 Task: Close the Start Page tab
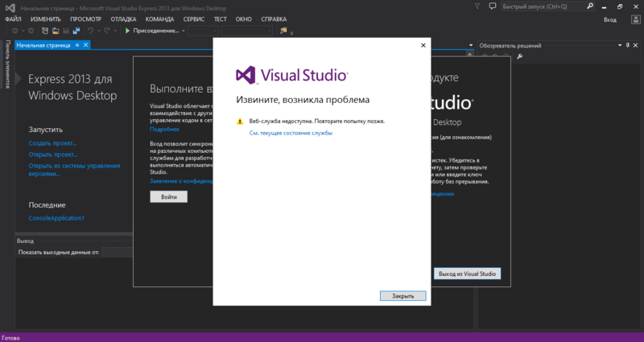tap(86, 45)
